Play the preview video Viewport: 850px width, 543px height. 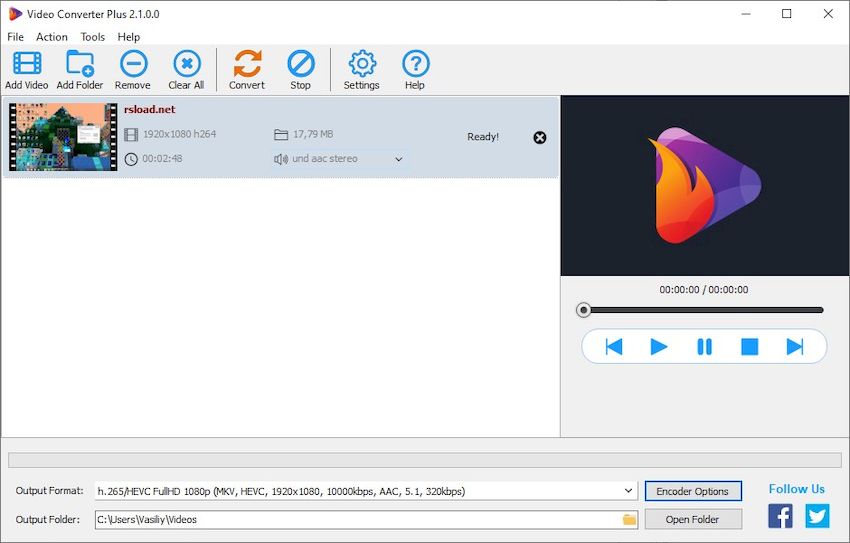[x=659, y=346]
